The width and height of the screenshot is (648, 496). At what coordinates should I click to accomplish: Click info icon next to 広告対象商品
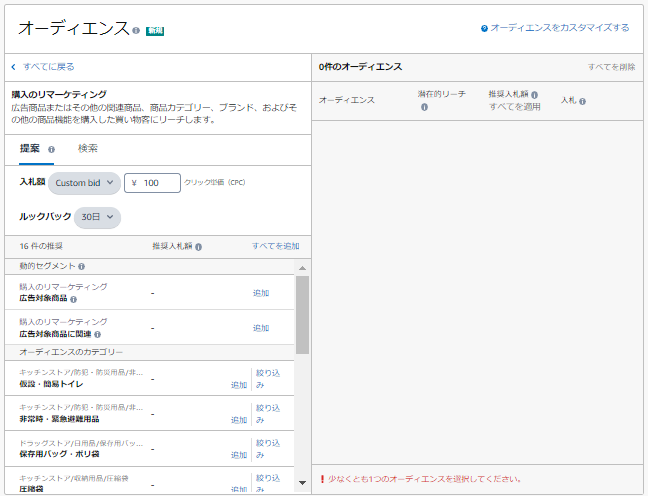[74, 299]
